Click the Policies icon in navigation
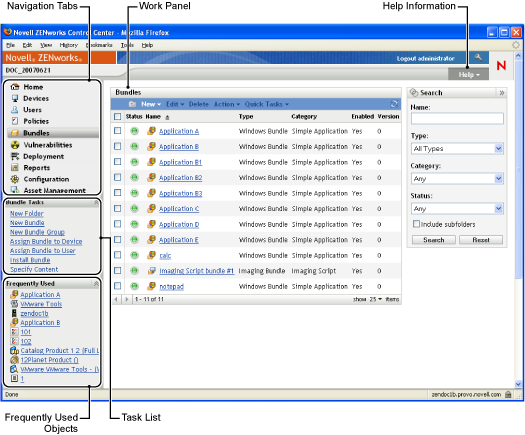Image resolution: width=525 pixels, height=435 pixels. point(15,121)
